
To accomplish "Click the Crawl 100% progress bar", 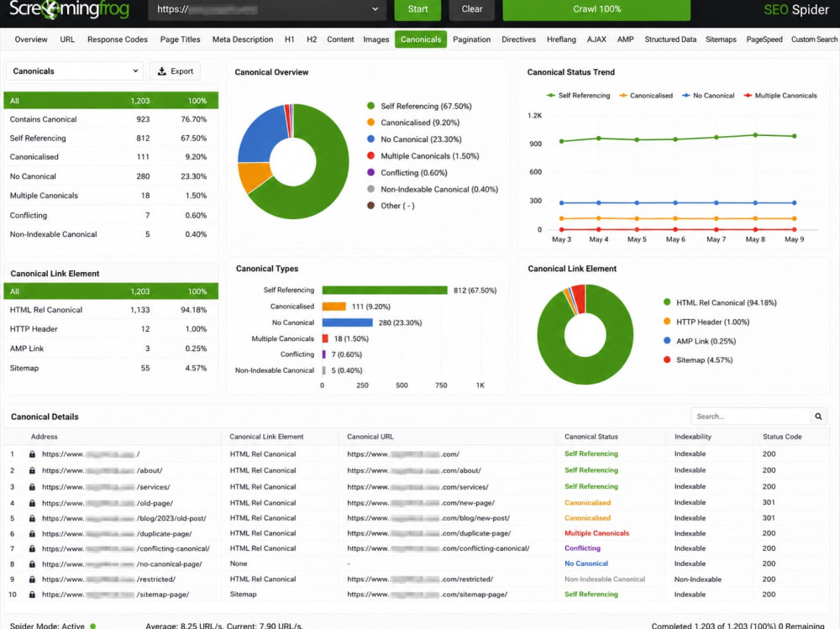I will click(596, 9).
